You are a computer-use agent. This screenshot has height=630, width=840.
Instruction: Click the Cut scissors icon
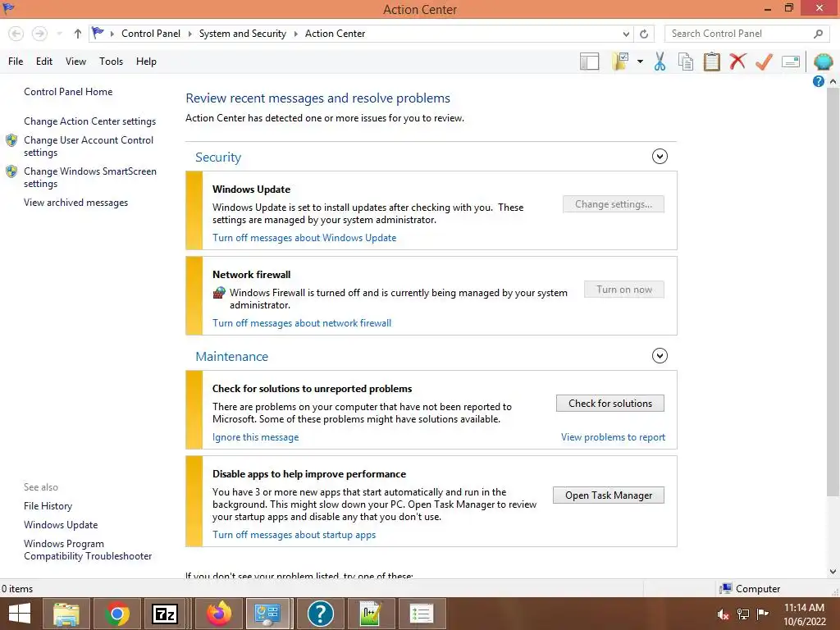[660, 62]
